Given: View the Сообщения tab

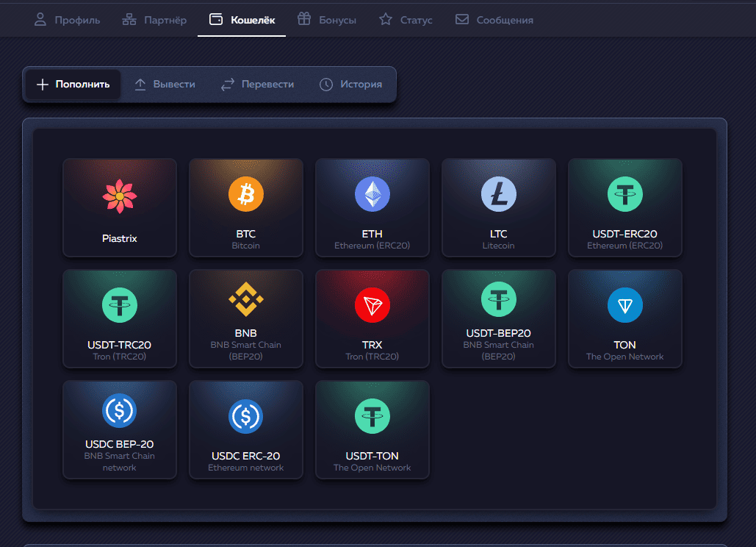Looking at the screenshot, I should 494,20.
